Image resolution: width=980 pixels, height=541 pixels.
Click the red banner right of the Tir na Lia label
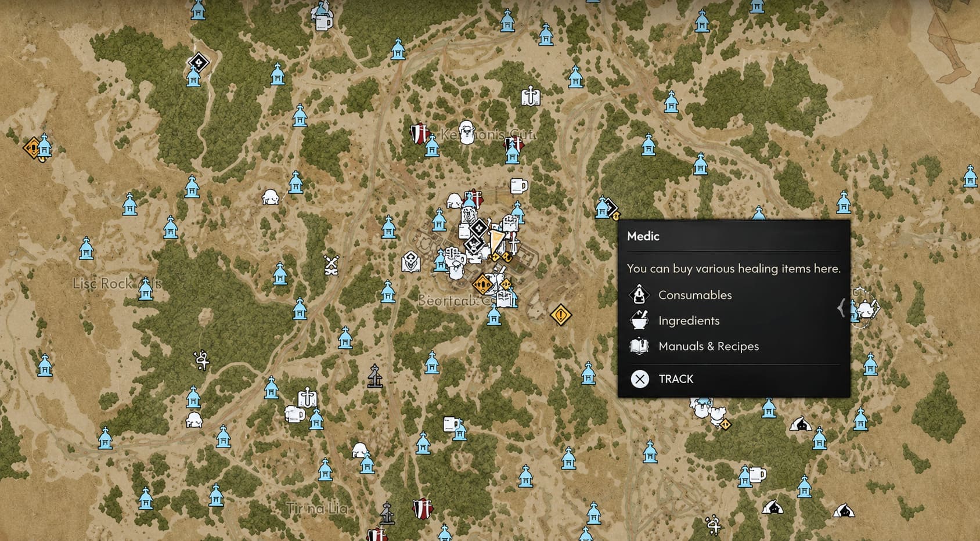click(423, 508)
